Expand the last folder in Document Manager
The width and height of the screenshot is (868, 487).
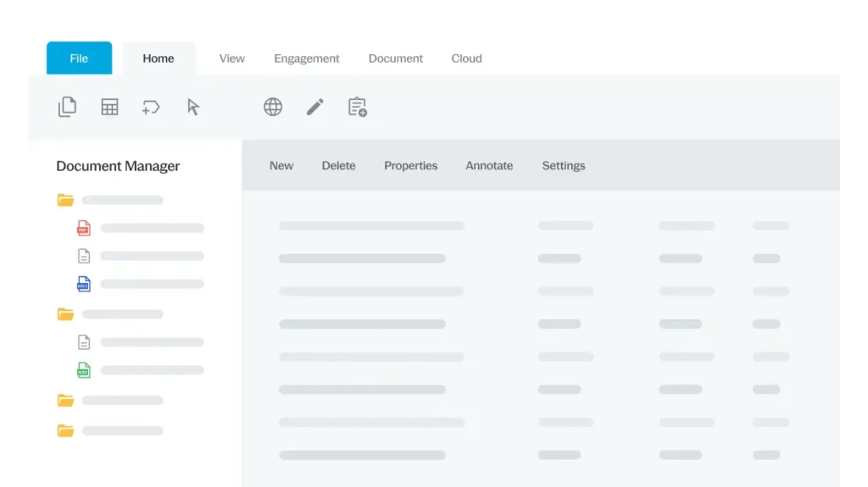tap(65, 430)
